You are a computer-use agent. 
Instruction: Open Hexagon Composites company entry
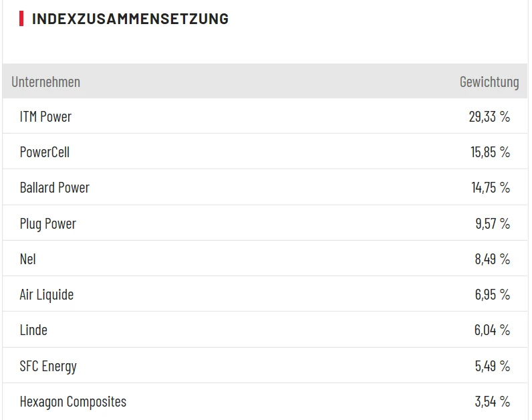[73, 401]
